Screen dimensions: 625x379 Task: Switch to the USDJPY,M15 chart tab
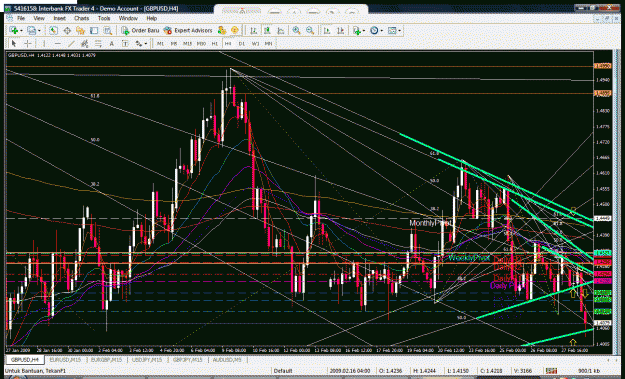click(147, 359)
